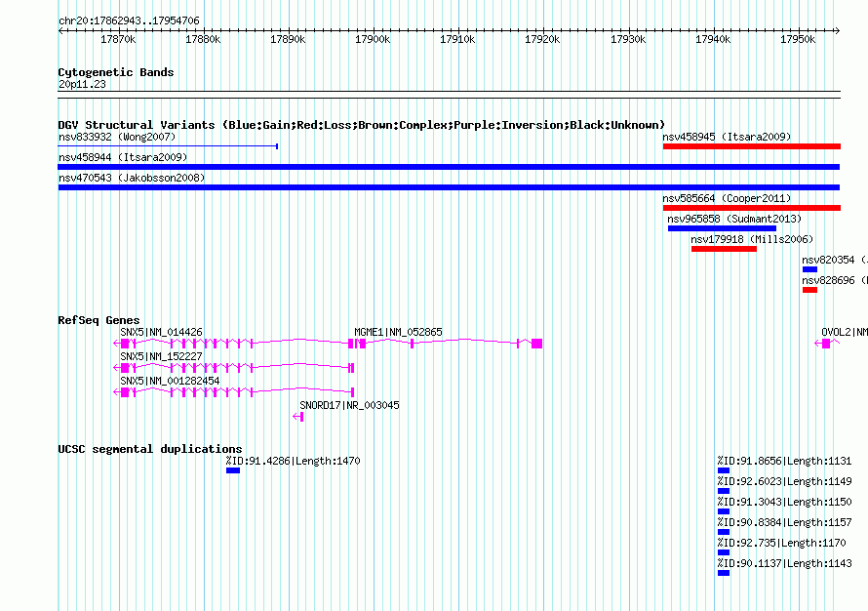Click the UCSC segmental duplications track title

tap(150, 449)
